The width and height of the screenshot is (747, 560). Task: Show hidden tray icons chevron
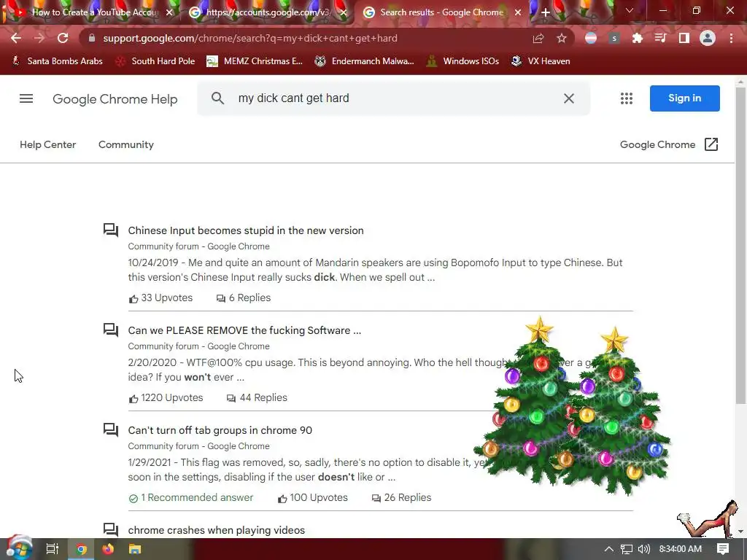click(x=609, y=549)
